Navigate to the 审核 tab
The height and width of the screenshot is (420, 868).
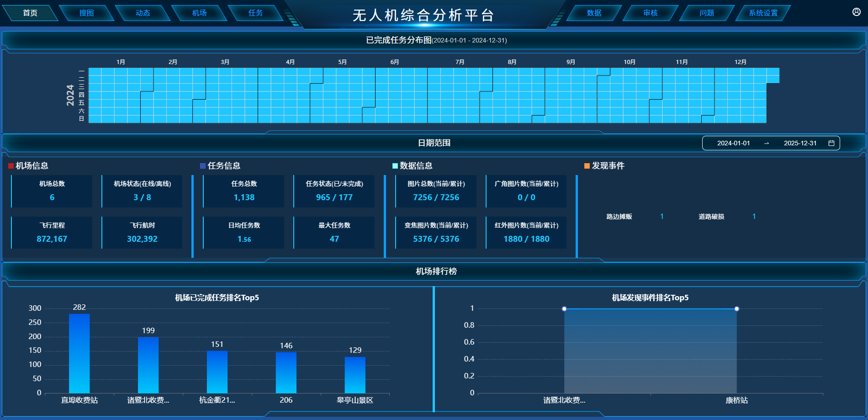pos(650,13)
